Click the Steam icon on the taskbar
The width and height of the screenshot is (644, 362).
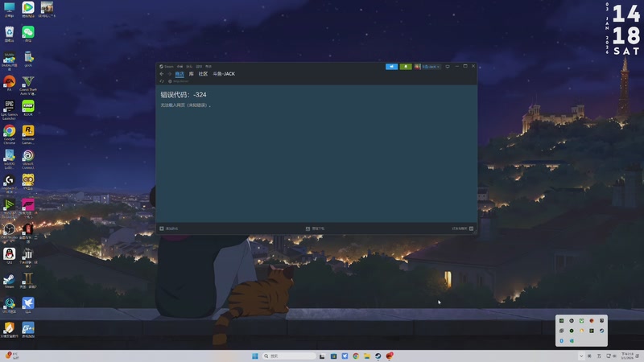[378, 356]
